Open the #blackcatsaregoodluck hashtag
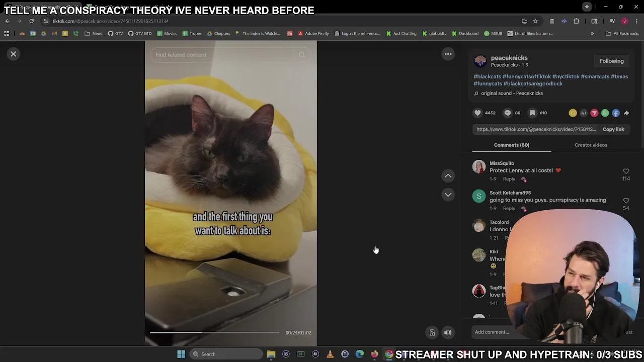 (x=533, y=83)
